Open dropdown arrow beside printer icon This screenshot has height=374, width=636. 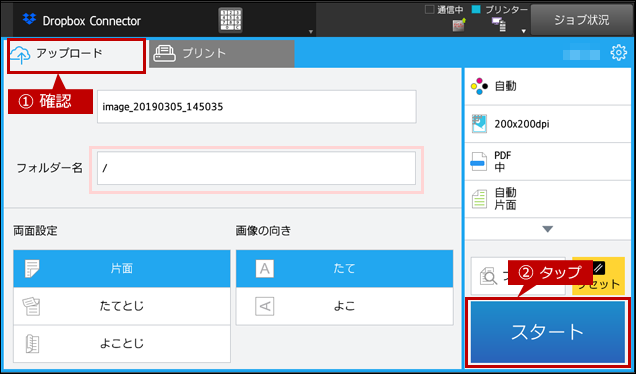tap(523, 31)
